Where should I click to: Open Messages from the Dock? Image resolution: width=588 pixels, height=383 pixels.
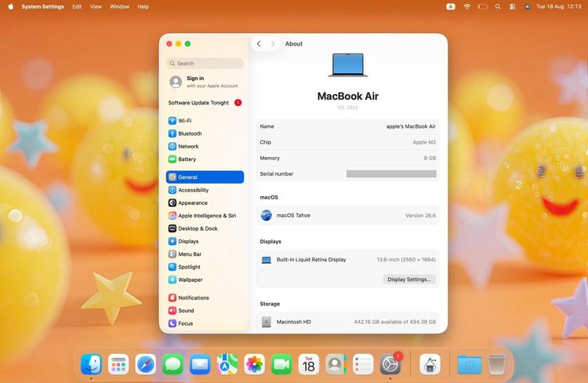(x=173, y=364)
